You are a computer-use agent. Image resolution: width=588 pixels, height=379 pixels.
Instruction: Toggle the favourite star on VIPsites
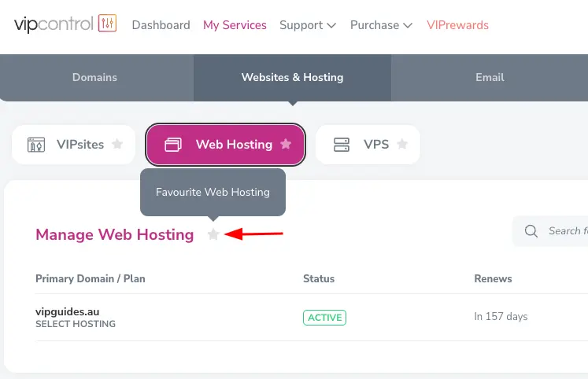(117, 145)
